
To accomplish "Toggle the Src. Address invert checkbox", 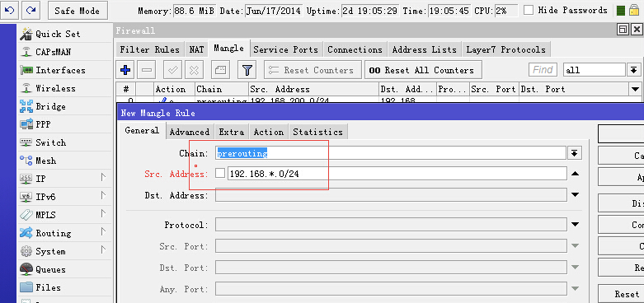I will (220, 174).
